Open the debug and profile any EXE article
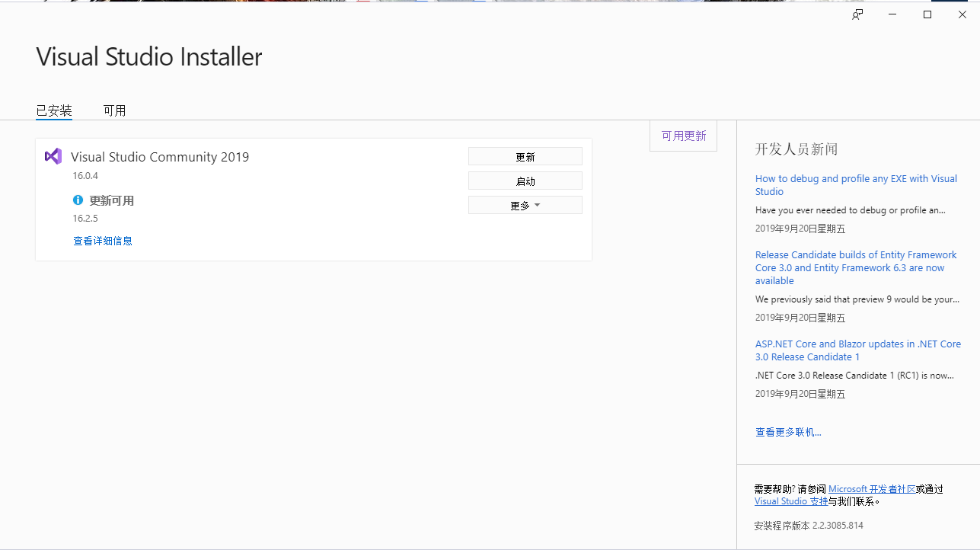Viewport: 980px width, 550px height. tap(856, 185)
